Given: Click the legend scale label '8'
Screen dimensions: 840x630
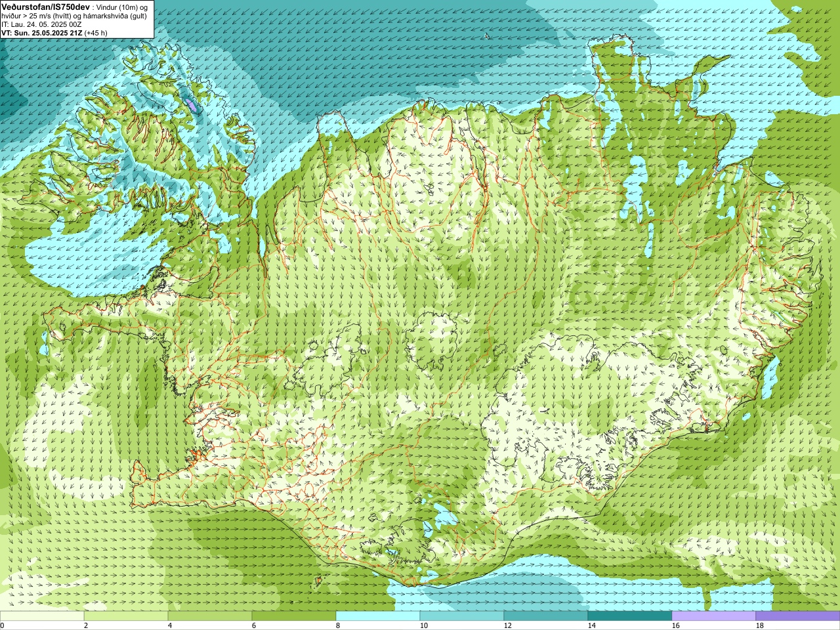Looking at the screenshot, I should tap(338, 625).
